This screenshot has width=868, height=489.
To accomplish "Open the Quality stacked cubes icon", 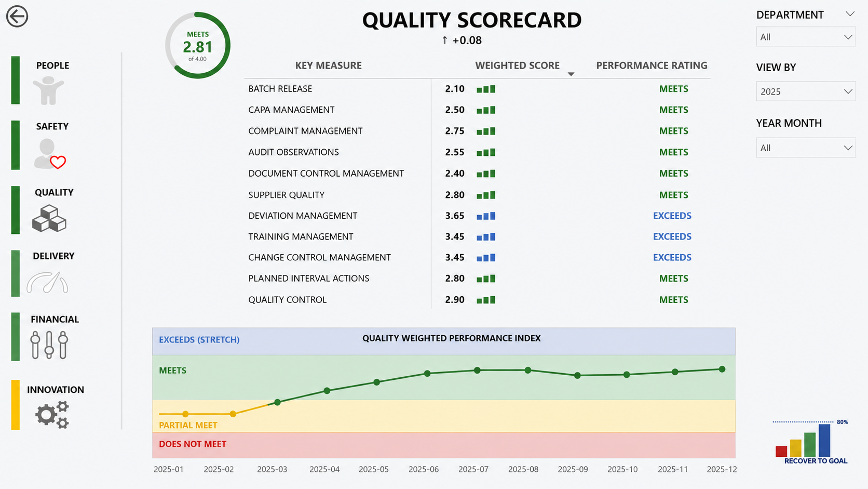I will [x=49, y=218].
